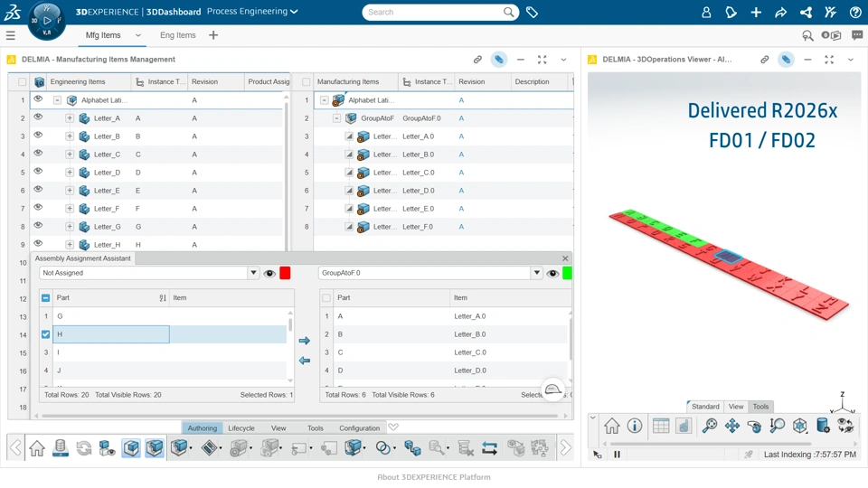Viewport: 868px width, 488px height.
Task: Sort by Part column in Not Assigned list
Action: coord(163,297)
